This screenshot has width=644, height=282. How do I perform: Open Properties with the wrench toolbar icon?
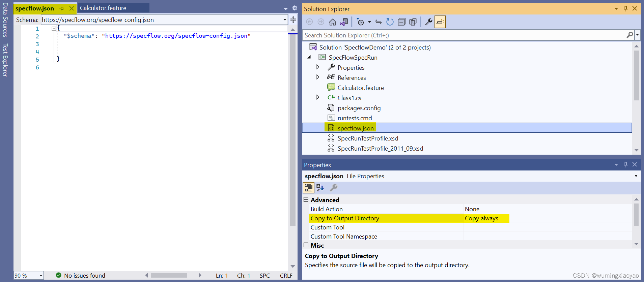(429, 22)
